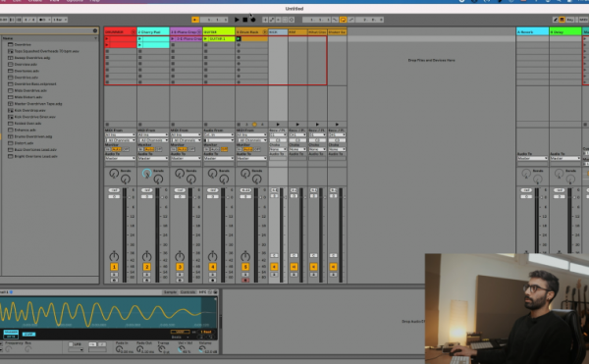
Task: Open Audio To dropdown on first track
Action: tap(120, 158)
